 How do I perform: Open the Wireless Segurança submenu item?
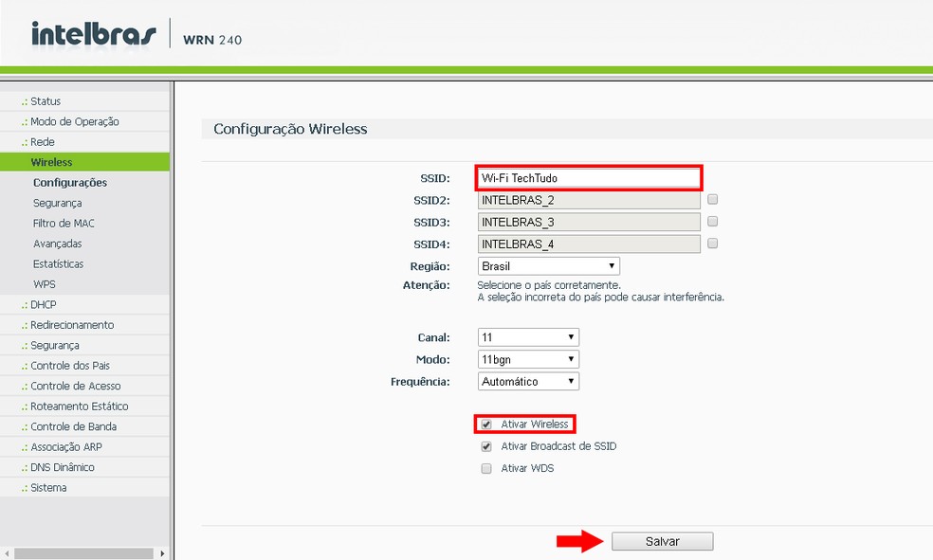point(57,203)
